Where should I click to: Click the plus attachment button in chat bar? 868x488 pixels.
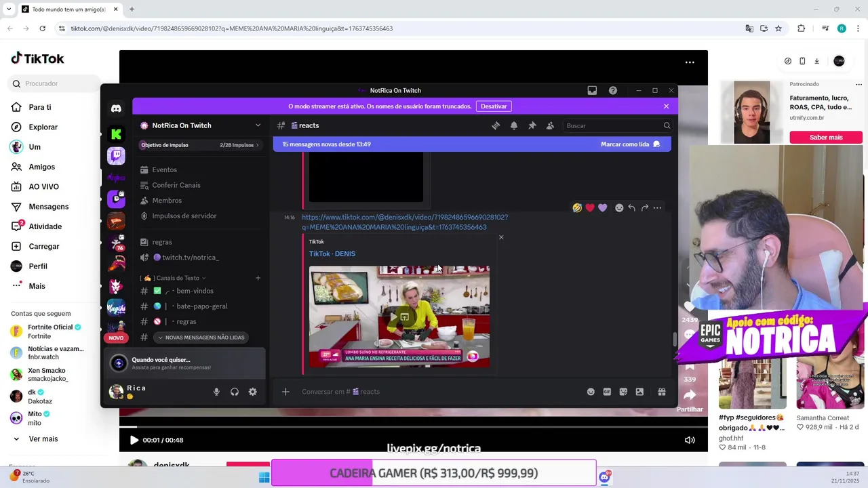(x=285, y=392)
